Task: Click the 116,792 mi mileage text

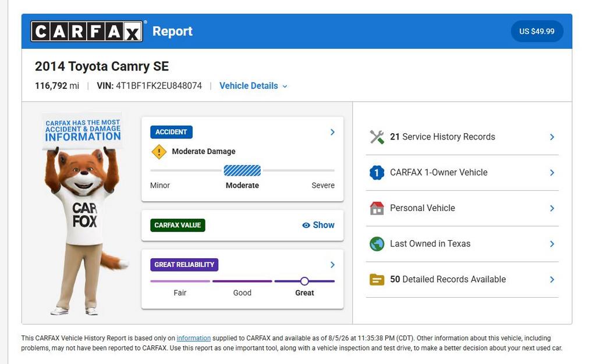Action: click(57, 86)
